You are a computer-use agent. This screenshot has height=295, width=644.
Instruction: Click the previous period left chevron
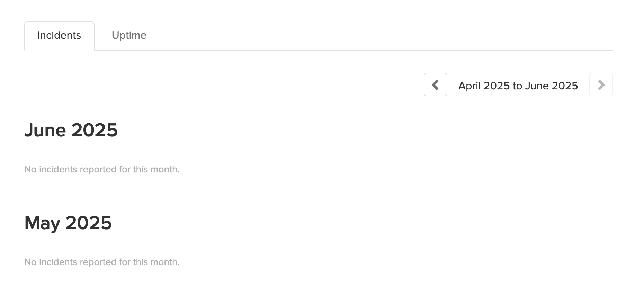pos(435,84)
